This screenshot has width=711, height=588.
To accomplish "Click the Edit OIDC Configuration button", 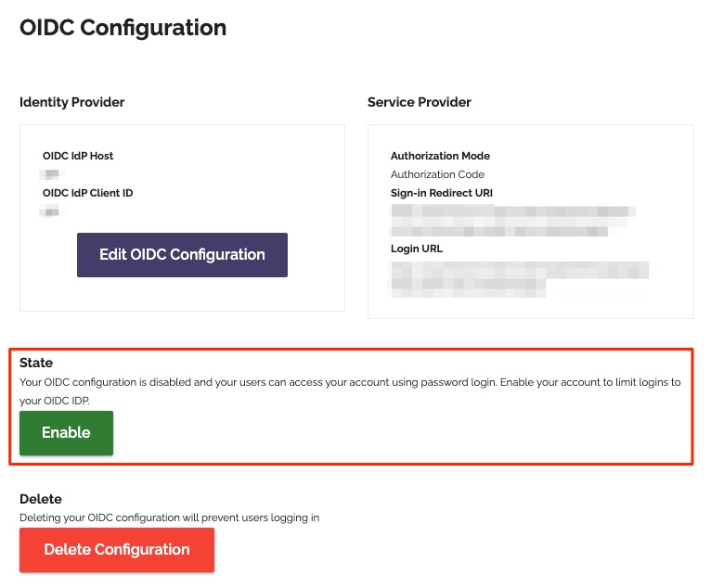I will (182, 255).
